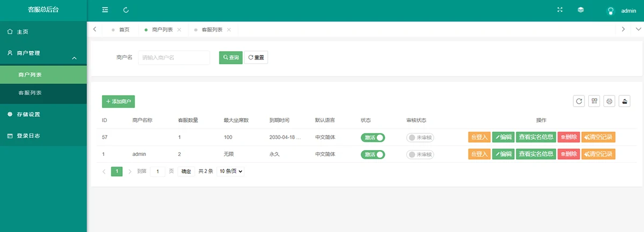Toggle the 未审核 switch for merchant ID 57
644x232 pixels.
[420, 137]
